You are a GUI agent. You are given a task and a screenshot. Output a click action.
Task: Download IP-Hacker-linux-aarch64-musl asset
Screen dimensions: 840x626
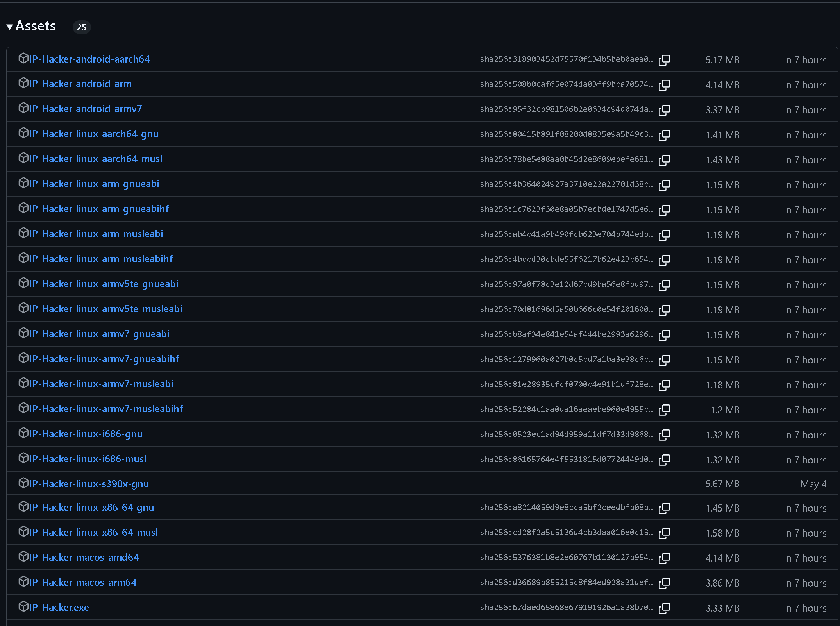tap(96, 159)
